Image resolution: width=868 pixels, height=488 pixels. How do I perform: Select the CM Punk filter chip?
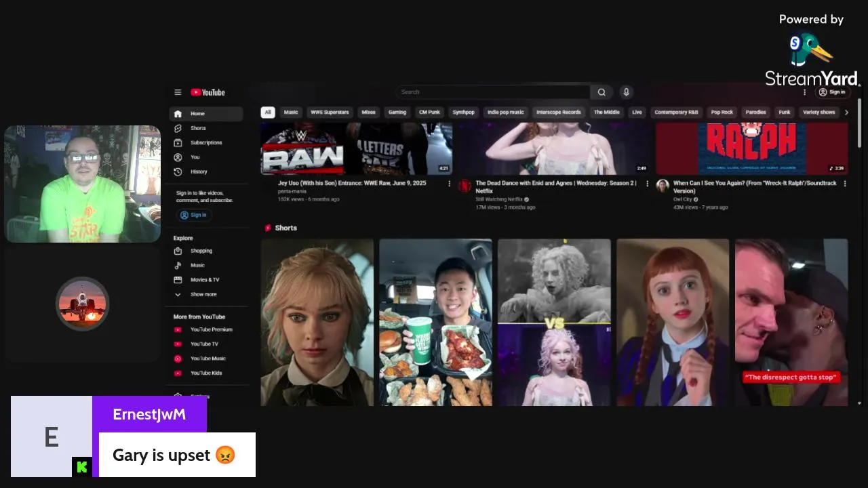point(429,112)
